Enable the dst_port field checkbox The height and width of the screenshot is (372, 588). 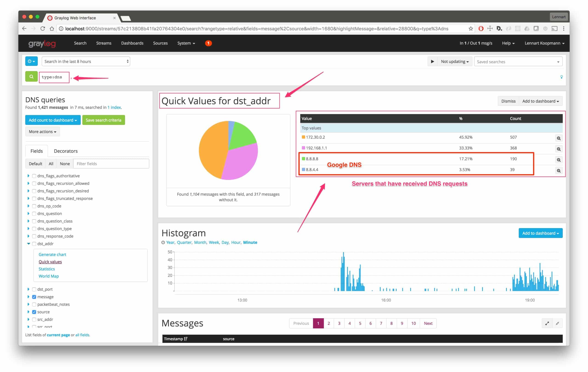coord(34,289)
